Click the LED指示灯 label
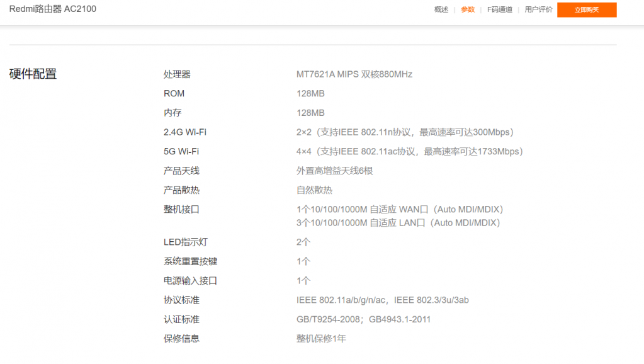Image resolution: width=644 pixels, height=364 pixels. [186, 242]
